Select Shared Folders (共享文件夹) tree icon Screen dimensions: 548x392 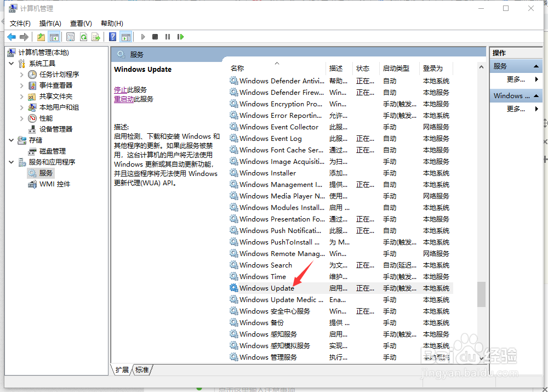click(x=32, y=96)
